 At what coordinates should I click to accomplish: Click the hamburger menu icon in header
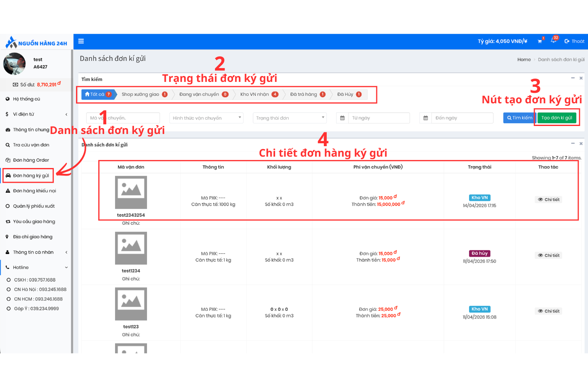coord(81,41)
